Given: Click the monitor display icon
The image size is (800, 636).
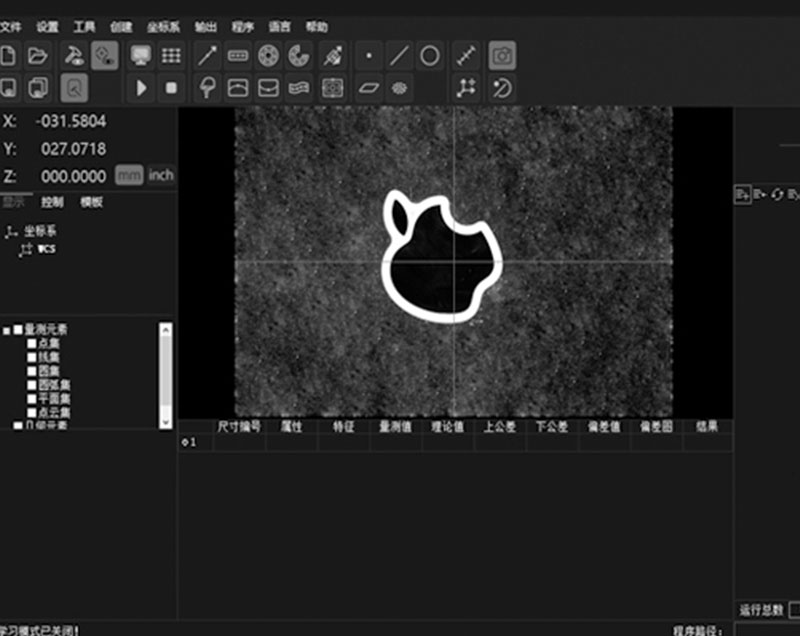Looking at the screenshot, I should point(141,56).
